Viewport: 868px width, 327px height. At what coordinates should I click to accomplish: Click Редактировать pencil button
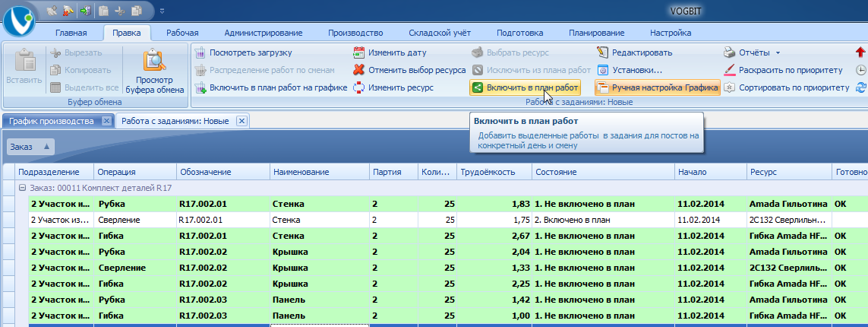pyautogui.click(x=634, y=52)
